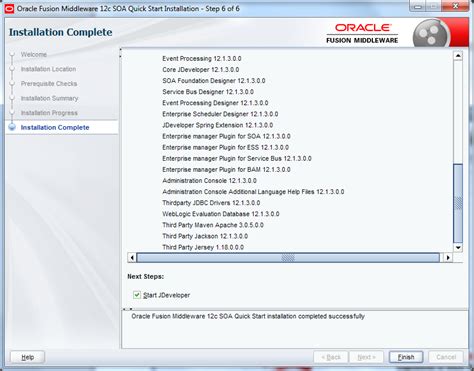Click the vertical scrollbar thumb
This screenshot has width=474, height=371.
coord(458,203)
